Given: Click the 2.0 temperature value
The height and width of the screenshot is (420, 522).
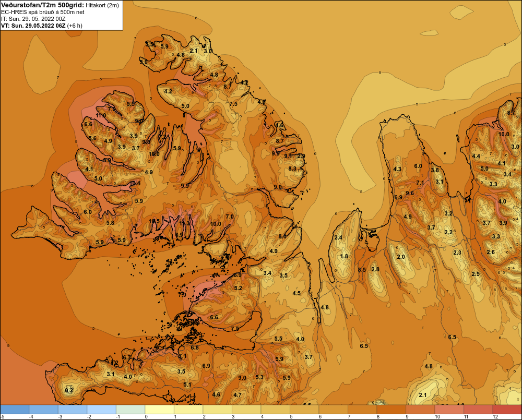Looking at the screenshot, I should tap(401, 257).
